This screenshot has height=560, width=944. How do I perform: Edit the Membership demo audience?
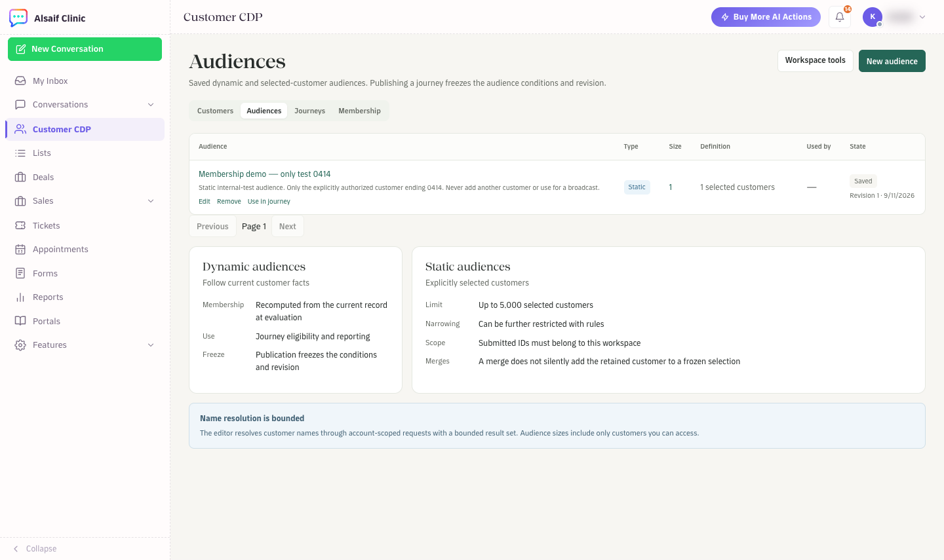(x=205, y=202)
